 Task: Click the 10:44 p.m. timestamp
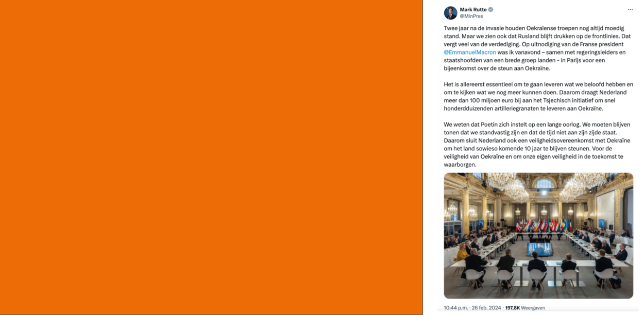coord(456,308)
